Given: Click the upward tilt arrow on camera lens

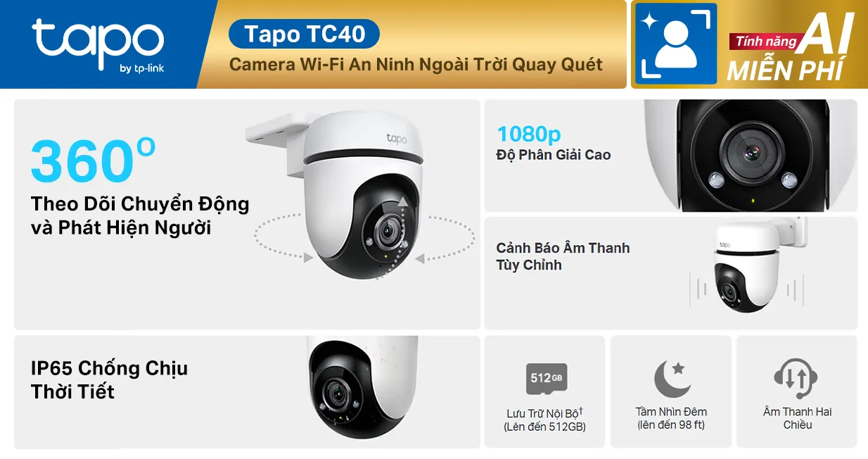Looking at the screenshot, I should click(403, 202).
